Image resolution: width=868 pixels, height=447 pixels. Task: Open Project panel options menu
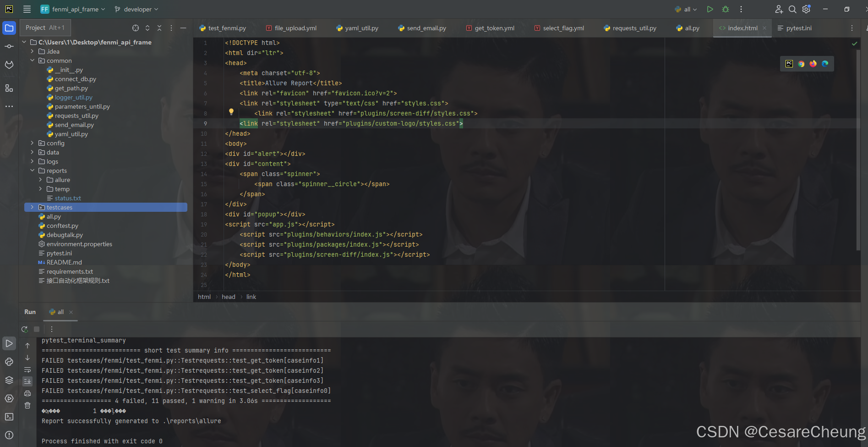tap(171, 28)
